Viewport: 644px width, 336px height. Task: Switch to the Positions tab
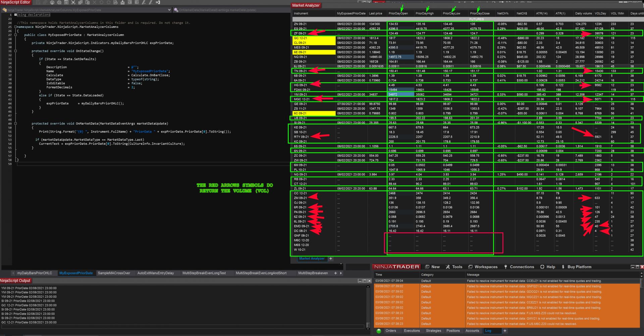453,331
